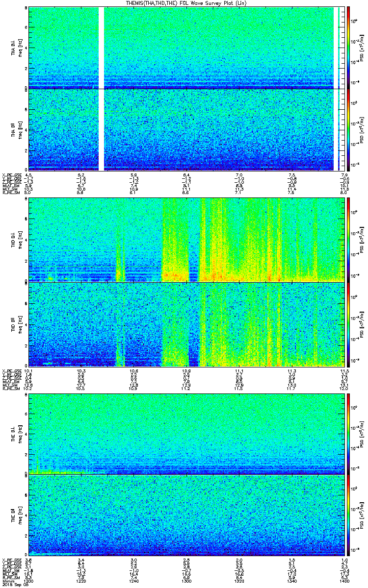Click the first THD X_RE_GSE value 10.1

pos(28,370)
